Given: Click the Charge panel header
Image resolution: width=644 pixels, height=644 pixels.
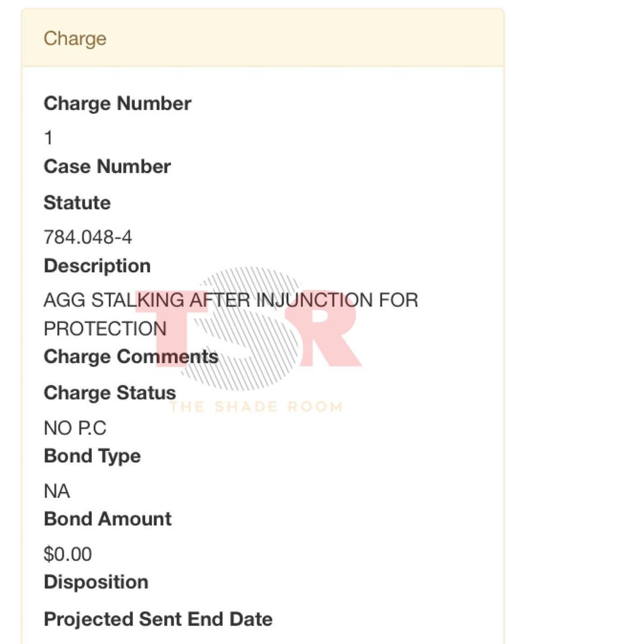Looking at the screenshot, I should tap(75, 39).
